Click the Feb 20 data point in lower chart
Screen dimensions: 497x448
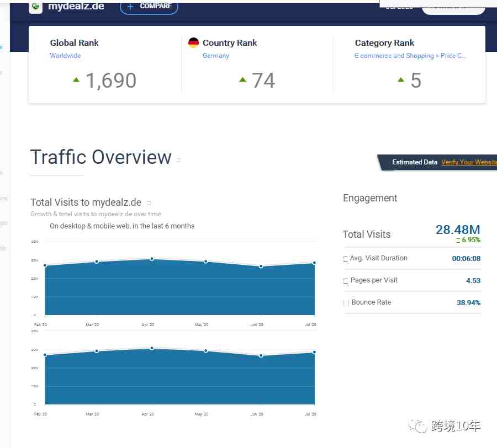coord(45,355)
